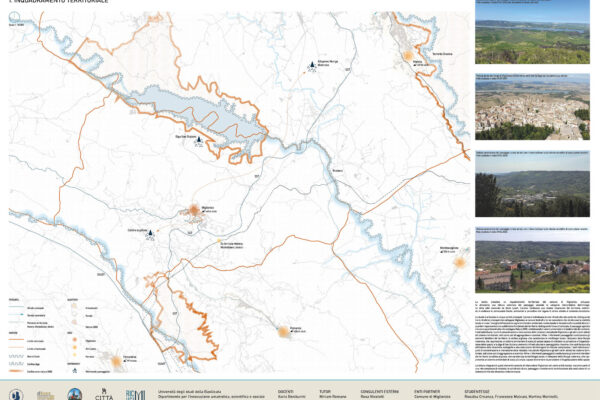Open the top lake panorama photo
The image size is (600, 400).
tap(532, 32)
